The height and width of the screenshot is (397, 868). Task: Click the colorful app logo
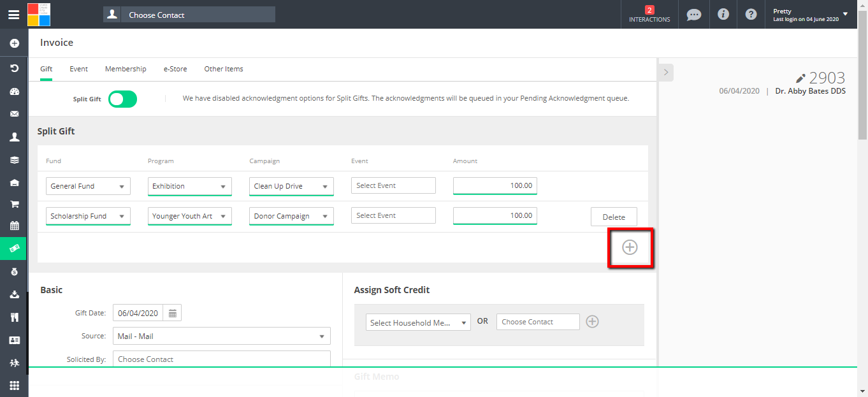point(39,14)
